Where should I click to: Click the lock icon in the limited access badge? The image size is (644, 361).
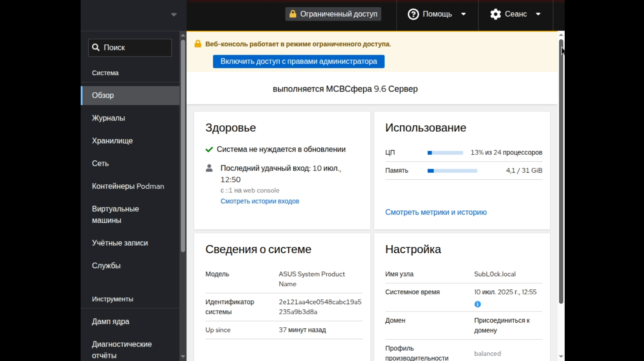293,14
